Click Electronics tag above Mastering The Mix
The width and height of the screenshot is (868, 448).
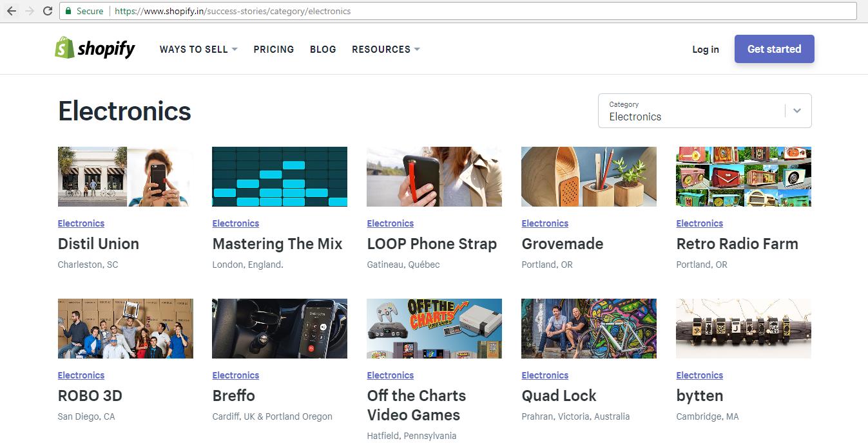pos(236,223)
